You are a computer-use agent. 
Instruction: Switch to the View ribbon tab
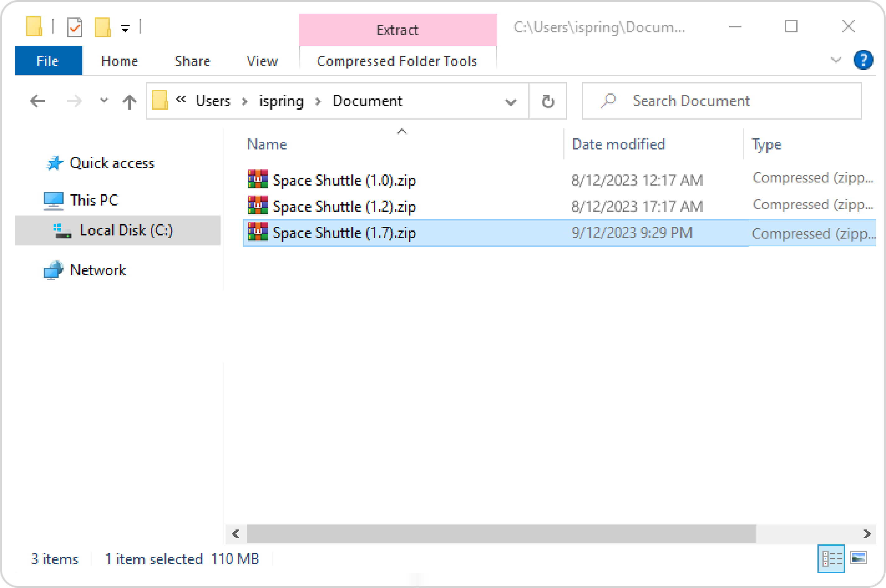pyautogui.click(x=262, y=61)
